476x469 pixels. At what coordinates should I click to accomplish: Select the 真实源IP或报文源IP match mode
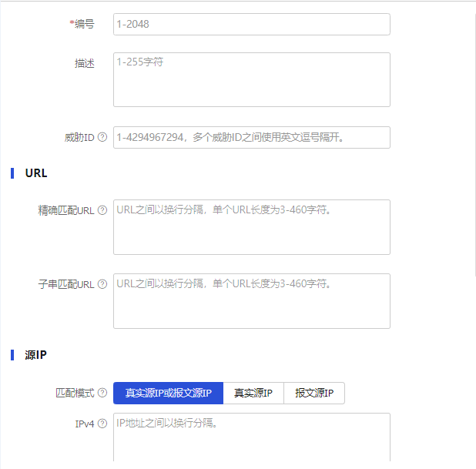168,394
